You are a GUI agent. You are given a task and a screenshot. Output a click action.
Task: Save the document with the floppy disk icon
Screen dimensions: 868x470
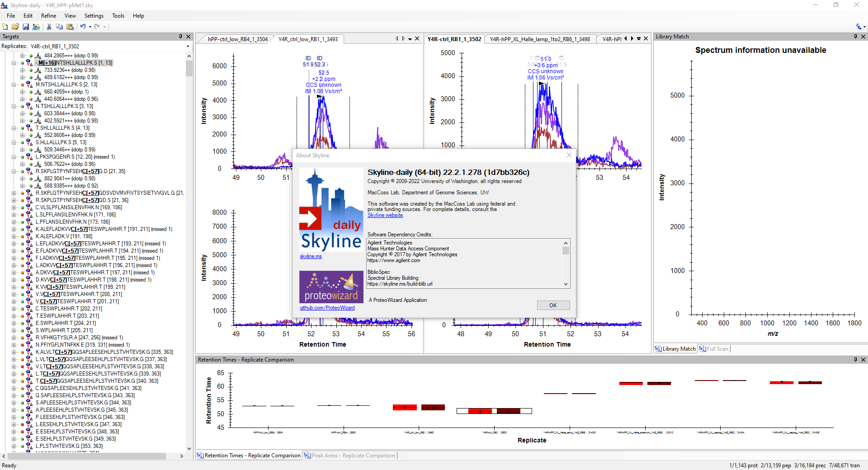(x=26, y=27)
